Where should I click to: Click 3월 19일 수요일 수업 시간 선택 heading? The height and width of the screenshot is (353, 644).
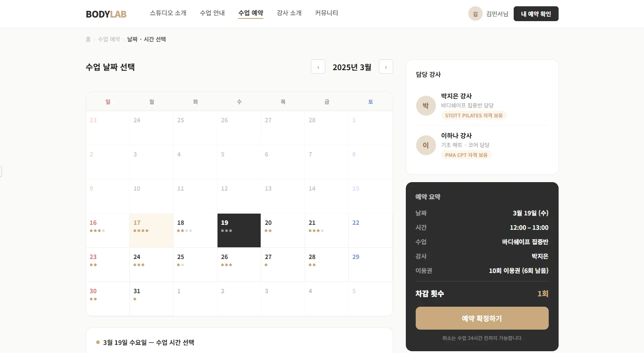click(148, 342)
